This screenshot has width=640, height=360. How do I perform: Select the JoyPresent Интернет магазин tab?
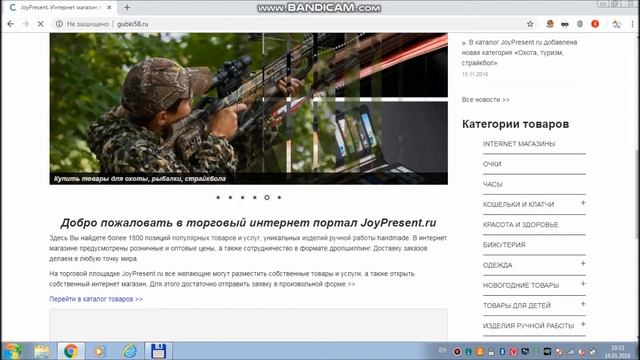pos(61,7)
